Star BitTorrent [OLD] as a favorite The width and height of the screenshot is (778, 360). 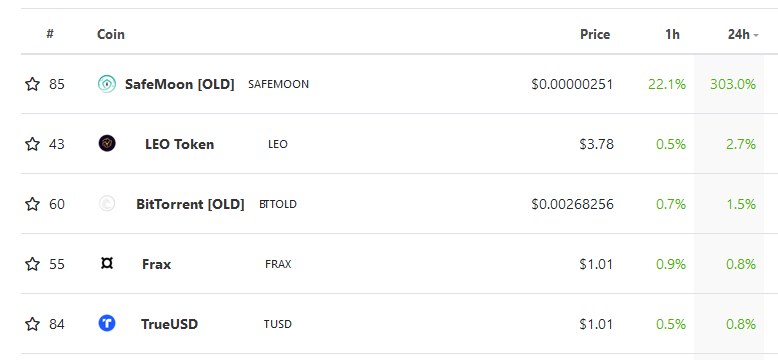[x=32, y=204]
